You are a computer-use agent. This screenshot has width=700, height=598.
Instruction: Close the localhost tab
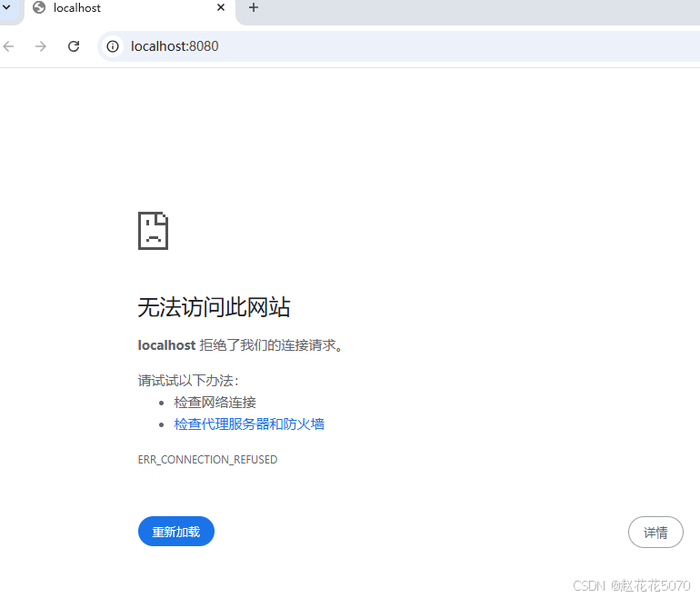pos(221,7)
